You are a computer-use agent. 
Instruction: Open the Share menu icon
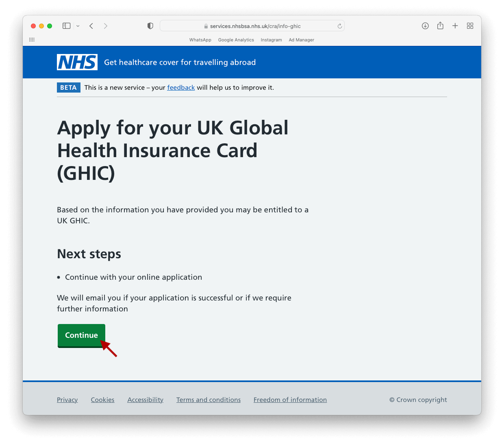click(440, 26)
